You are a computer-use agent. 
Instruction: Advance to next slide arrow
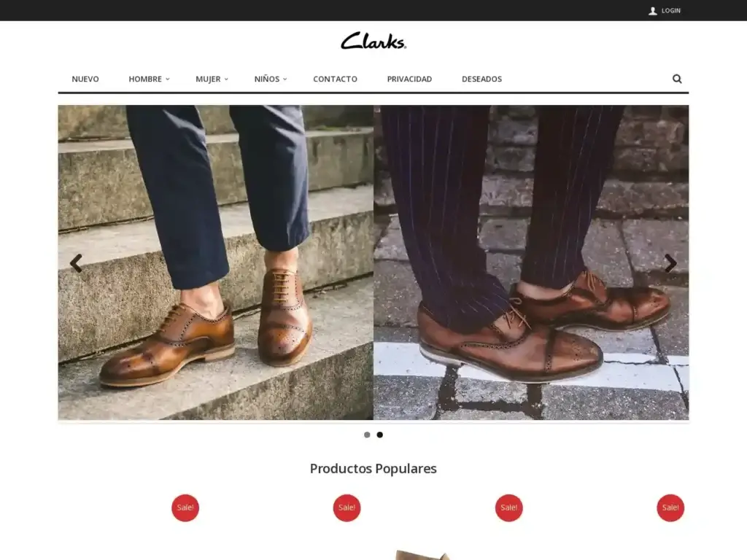(x=670, y=263)
